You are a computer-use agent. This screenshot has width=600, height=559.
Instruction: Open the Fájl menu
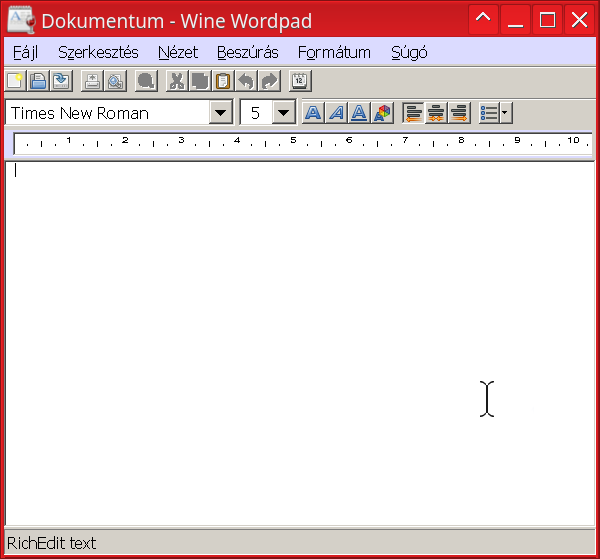(x=26, y=52)
